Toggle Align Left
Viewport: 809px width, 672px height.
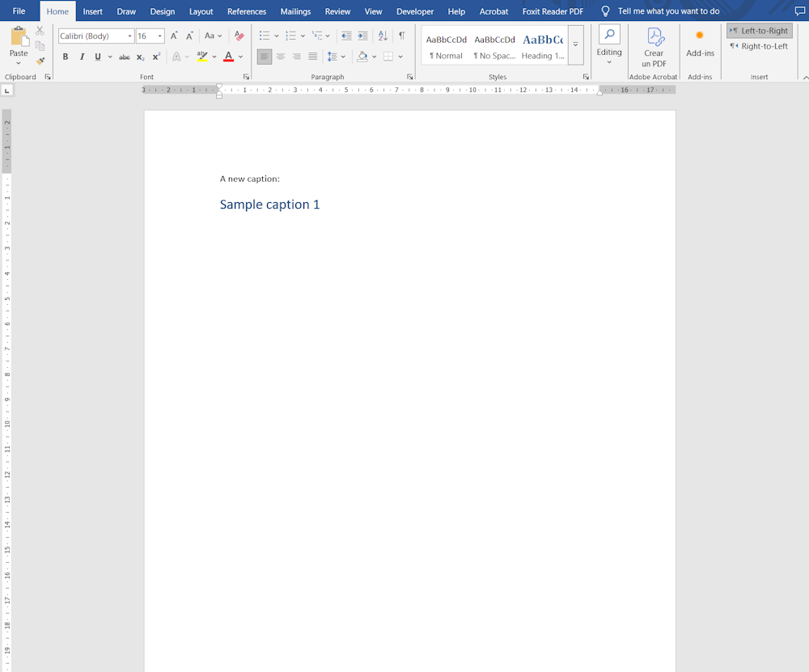[x=265, y=57]
